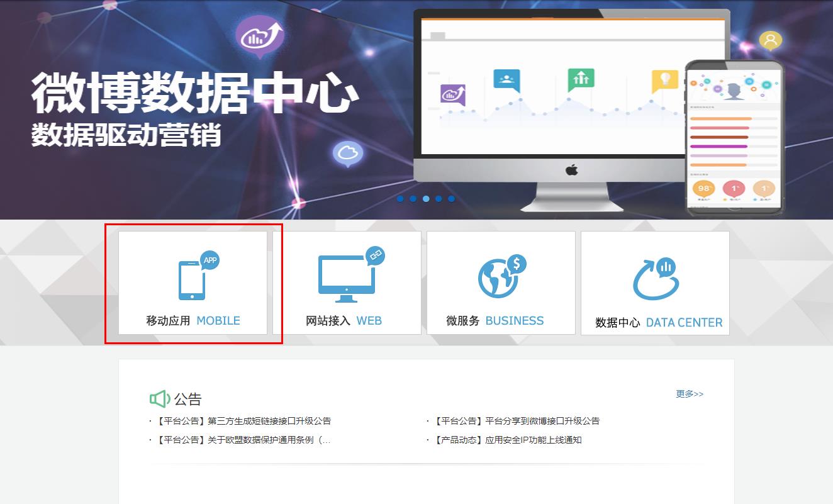The image size is (833, 504).
Task: Click the yellow user bubble in banner
Action: coord(770,40)
